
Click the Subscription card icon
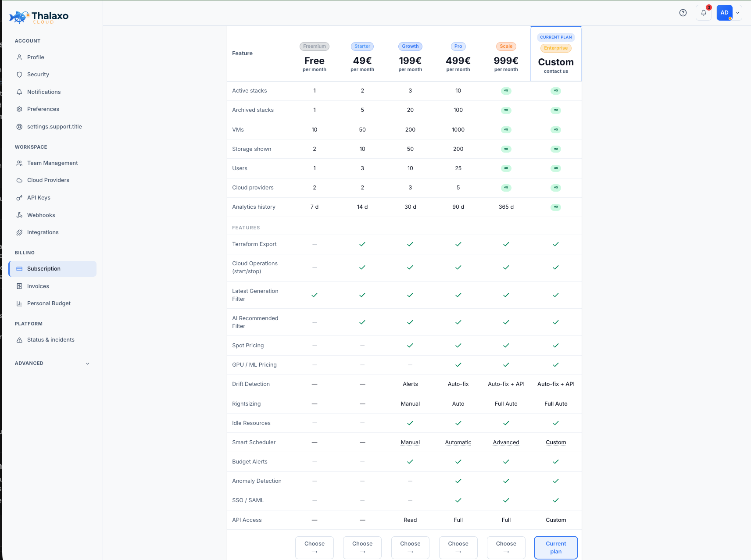(19, 269)
